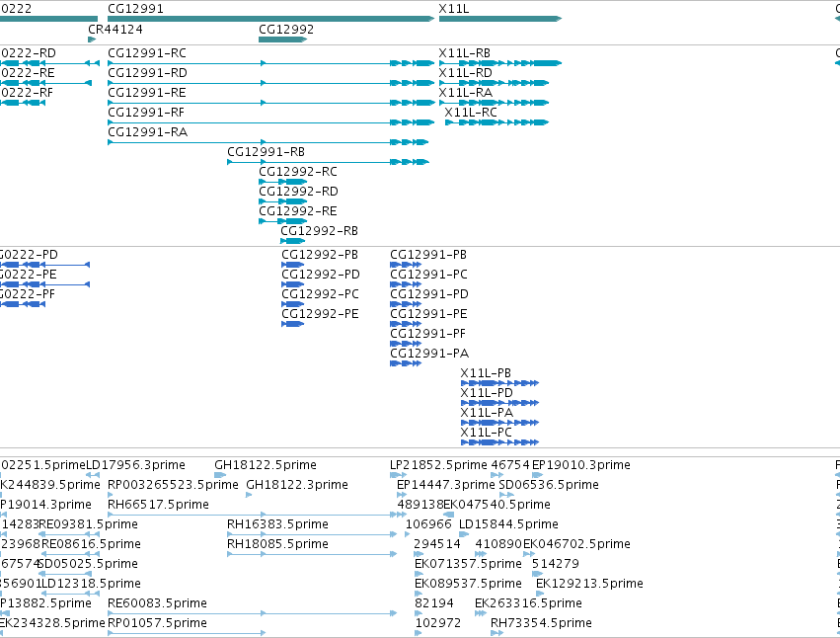The image size is (840, 638).
Task: Click the CG12992-PD protein label
Action: pyautogui.click(x=321, y=275)
